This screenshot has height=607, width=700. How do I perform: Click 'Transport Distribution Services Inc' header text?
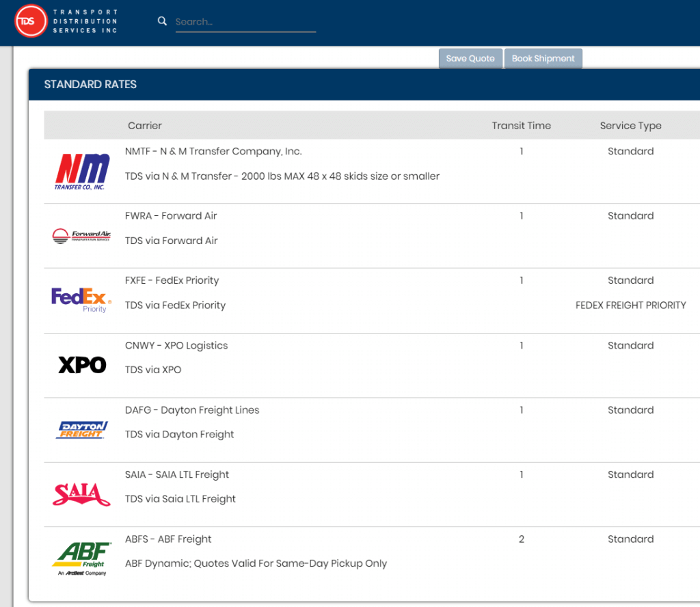85,21
